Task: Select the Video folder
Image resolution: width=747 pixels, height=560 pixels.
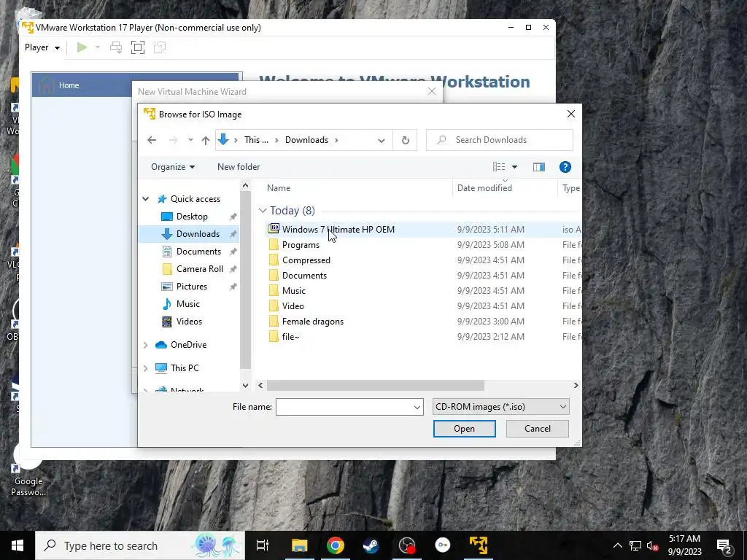Action: point(293,306)
